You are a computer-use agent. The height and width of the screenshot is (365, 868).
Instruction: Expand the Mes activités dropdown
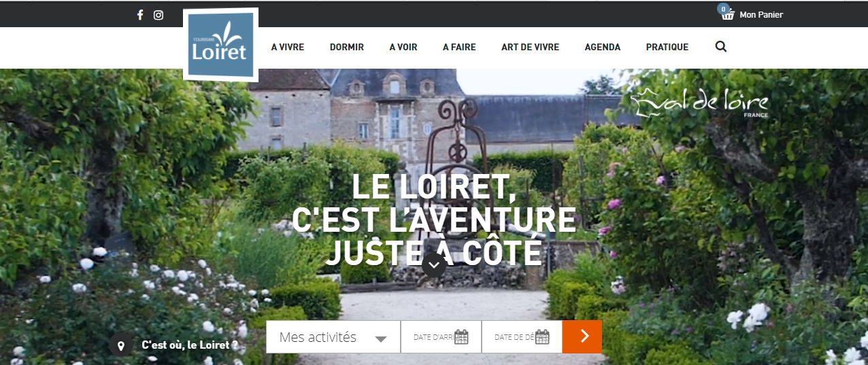click(x=333, y=337)
